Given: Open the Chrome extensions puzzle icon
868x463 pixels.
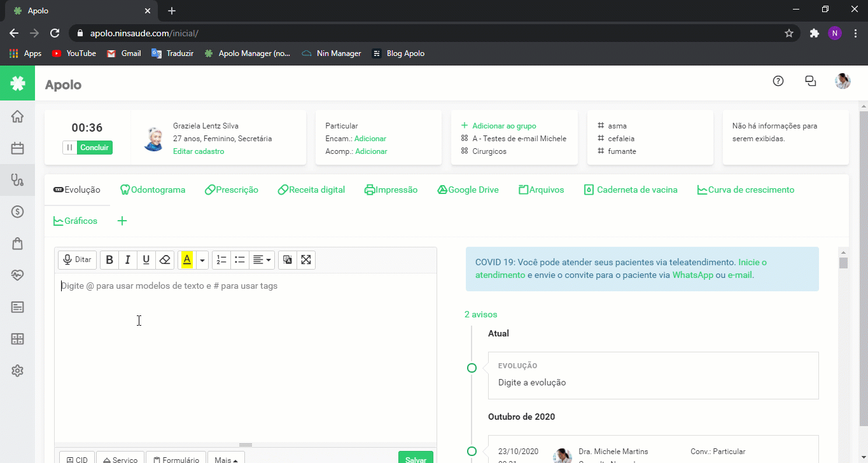Looking at the screenshot, I should tap(814, 33).
